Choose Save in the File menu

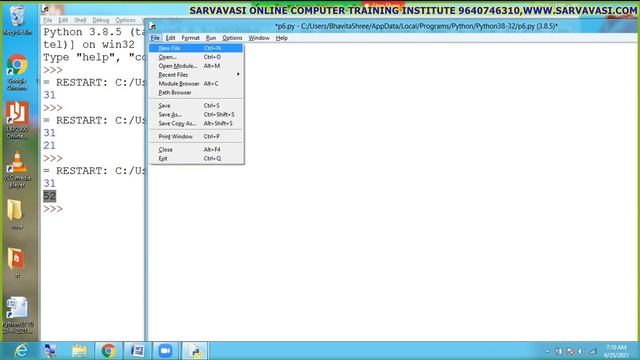(x=196, y=106)
